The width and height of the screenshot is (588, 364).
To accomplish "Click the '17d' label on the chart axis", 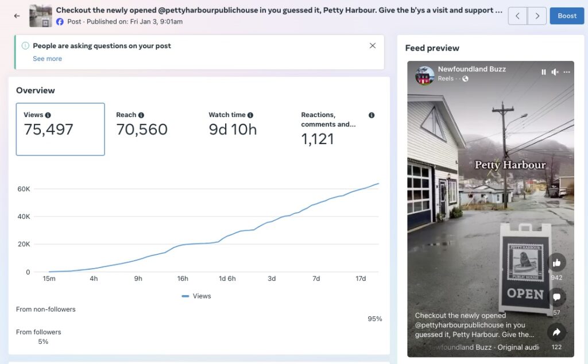I will tap(361, 278).
